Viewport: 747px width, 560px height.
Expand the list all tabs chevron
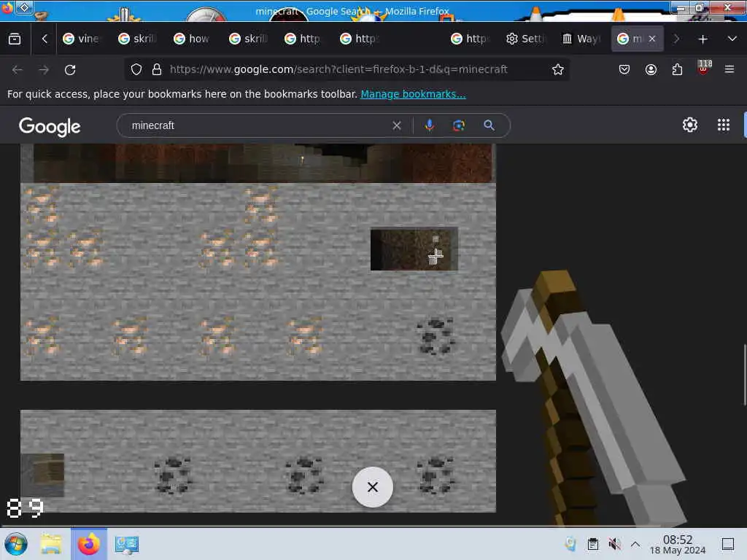coord(732,39)
